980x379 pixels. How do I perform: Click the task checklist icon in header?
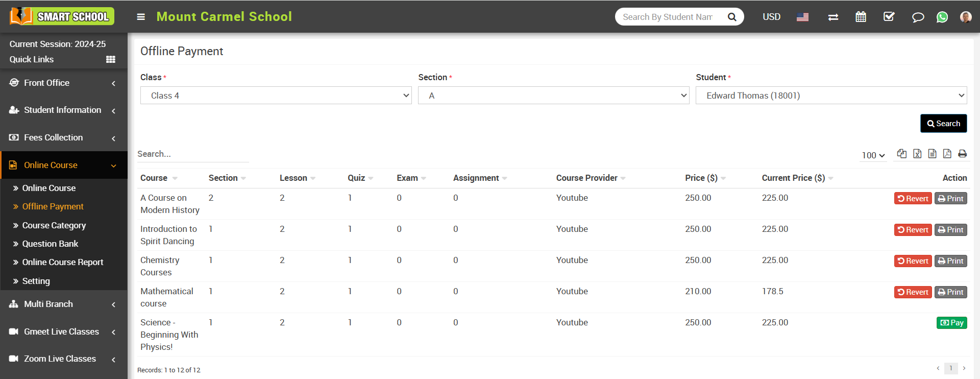[x=889, y=17]
